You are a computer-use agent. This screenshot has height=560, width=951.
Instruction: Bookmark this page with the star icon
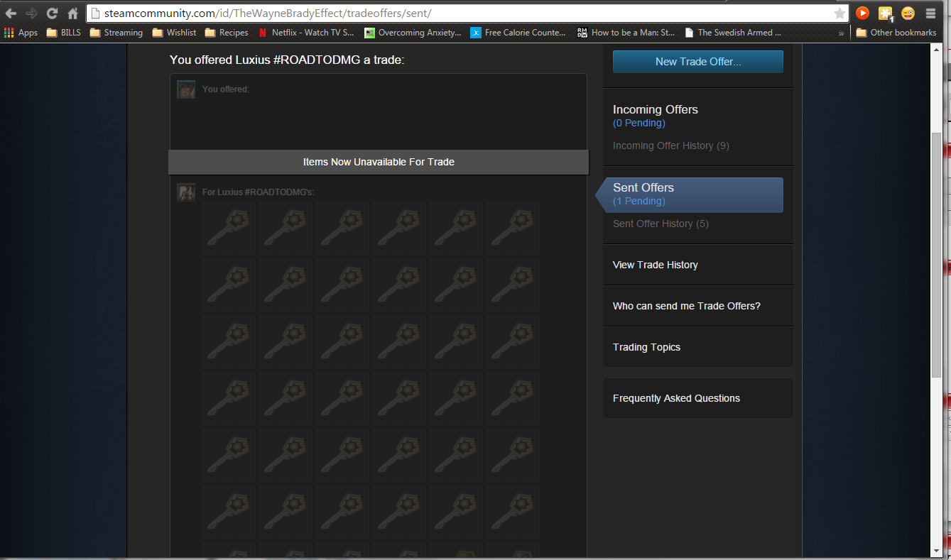tap(840, 13)
